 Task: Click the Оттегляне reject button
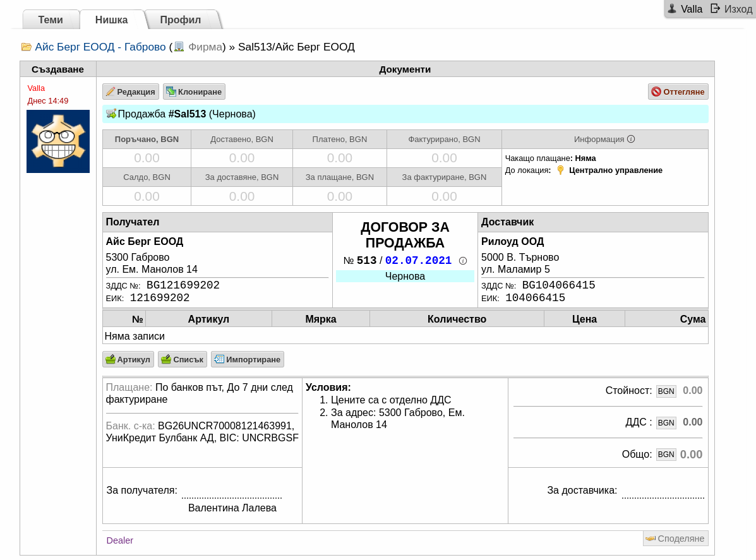(x=678, y=92)
